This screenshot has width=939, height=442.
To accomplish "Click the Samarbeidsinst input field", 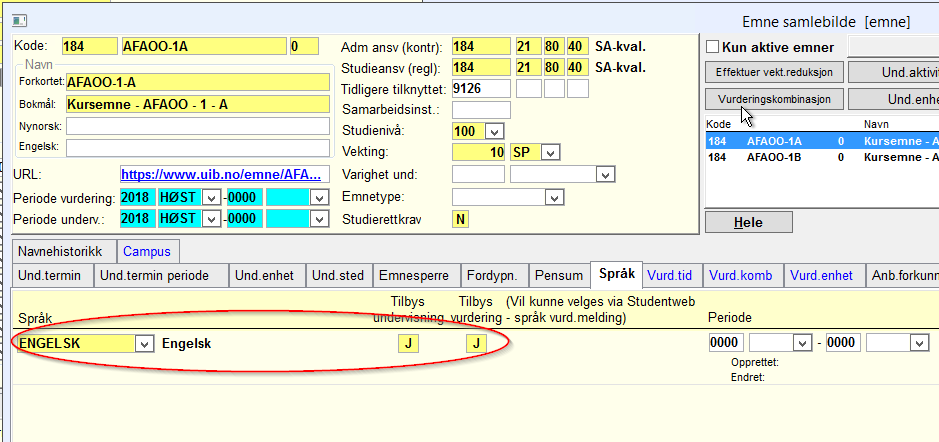I will click(x=481, y=109).
